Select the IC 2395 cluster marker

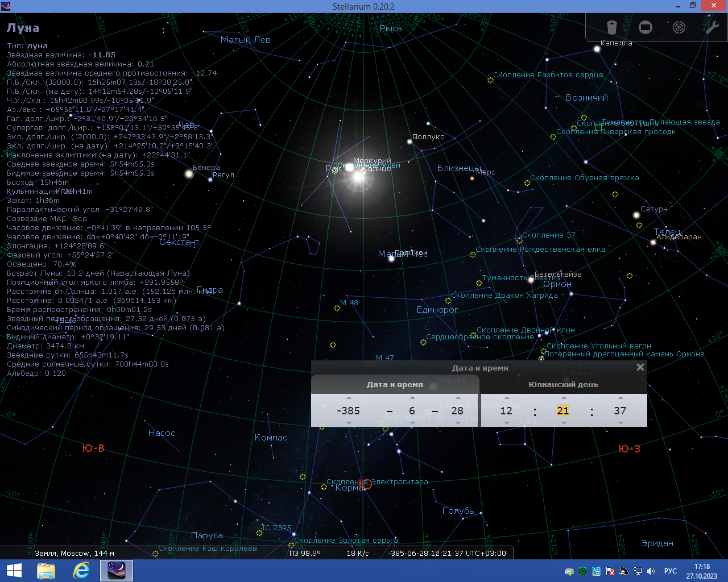pos(259,533)
